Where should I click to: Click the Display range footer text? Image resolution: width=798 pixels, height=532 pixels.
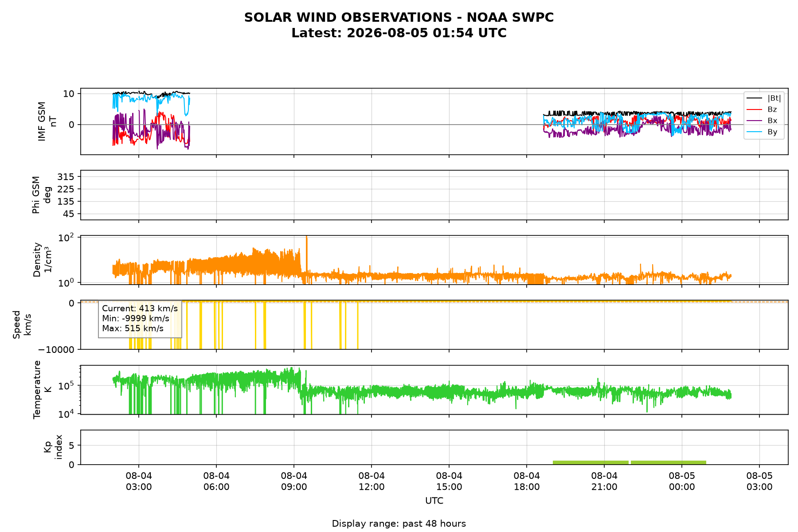click(399, 524)
